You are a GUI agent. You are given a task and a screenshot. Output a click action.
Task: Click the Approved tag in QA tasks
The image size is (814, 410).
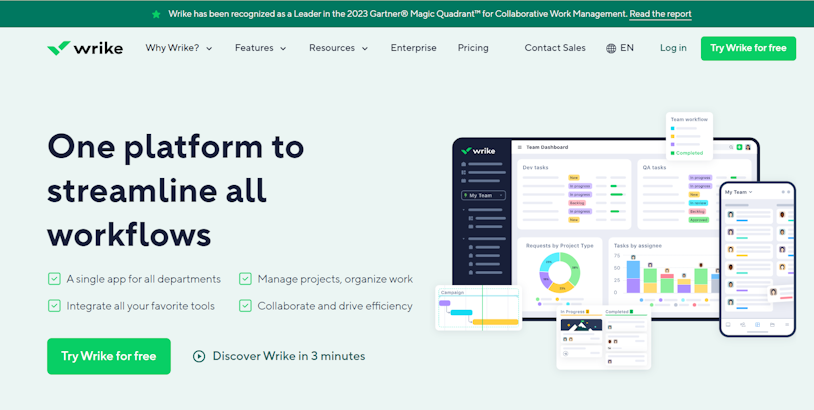click(698, 220)
